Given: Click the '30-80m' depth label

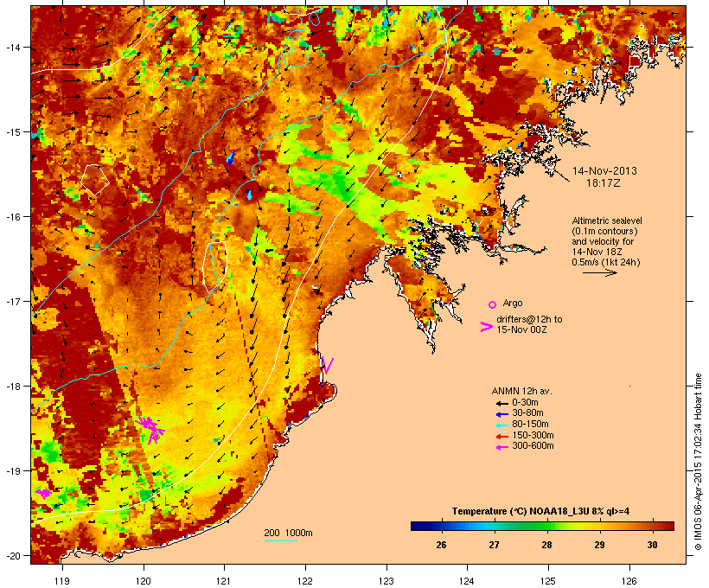Looking at the screenshot, I should point(527,413).
